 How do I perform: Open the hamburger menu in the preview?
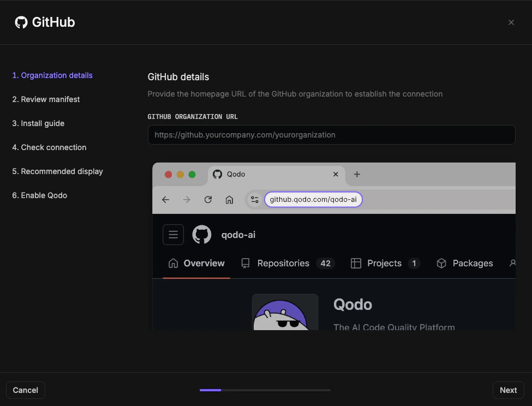click(x=173, y=234)
